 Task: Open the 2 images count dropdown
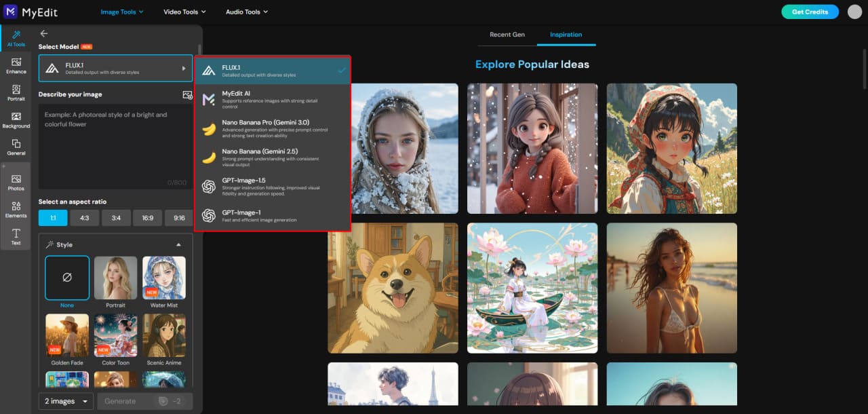click(65, 401)
